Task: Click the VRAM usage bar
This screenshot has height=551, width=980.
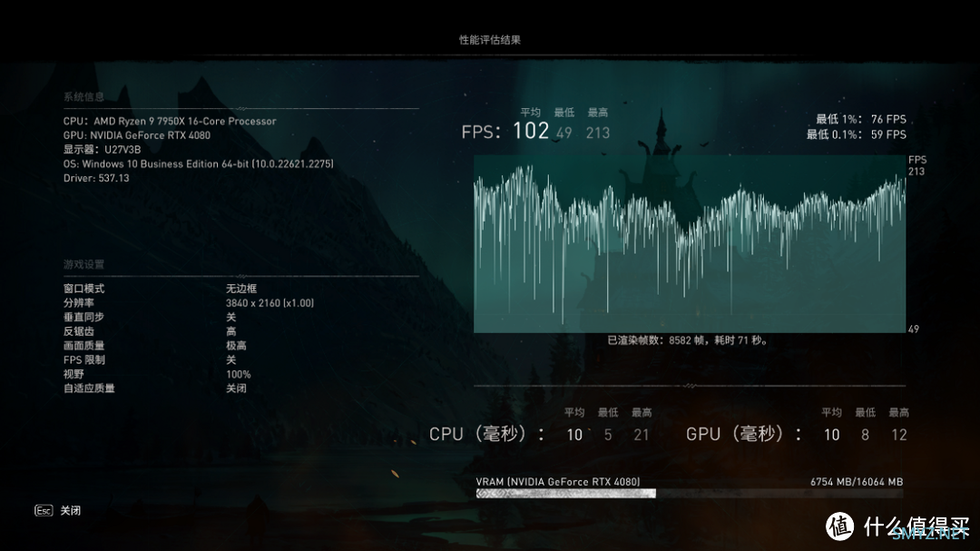Action: (690, 494)
